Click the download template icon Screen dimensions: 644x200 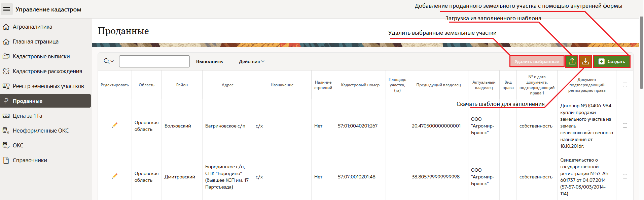pyautogui.click(x=585, y=61)
